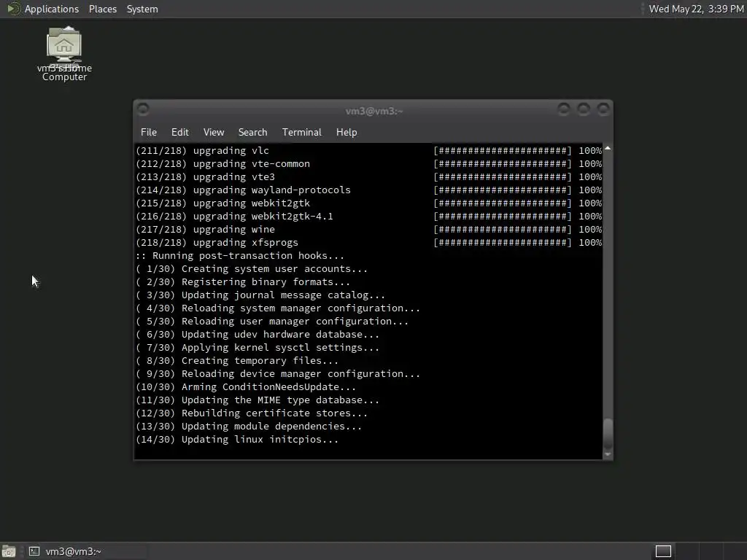Click the terminal vertical scrollbar thumb

608,433
